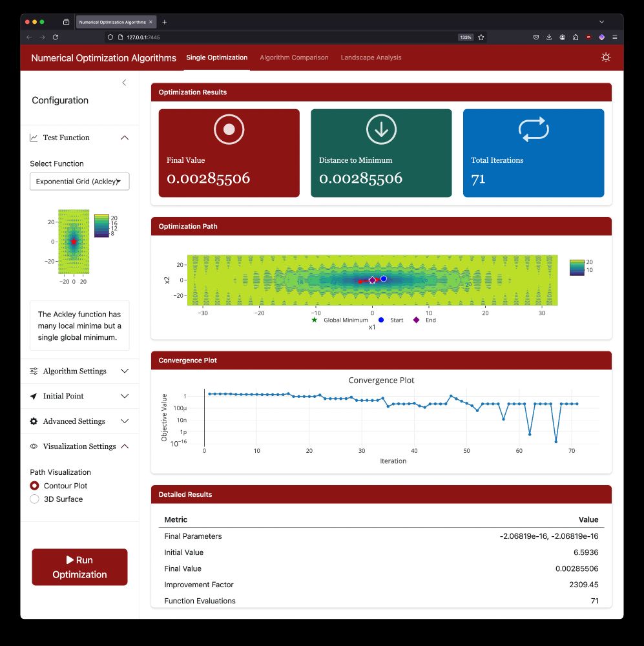The image size is (644, 646).
Task: Expand the Initial Point section
Action: tap(79, 396)
